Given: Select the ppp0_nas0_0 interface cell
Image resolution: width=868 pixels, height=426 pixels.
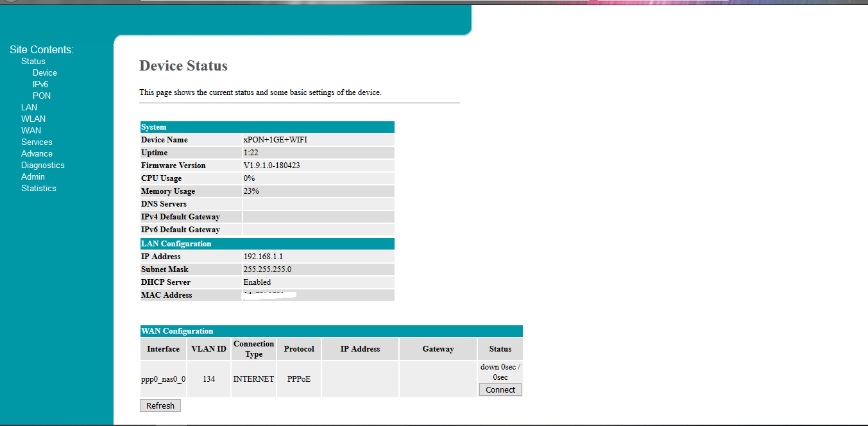Looking at the screenshot, I should pos(163,379).
